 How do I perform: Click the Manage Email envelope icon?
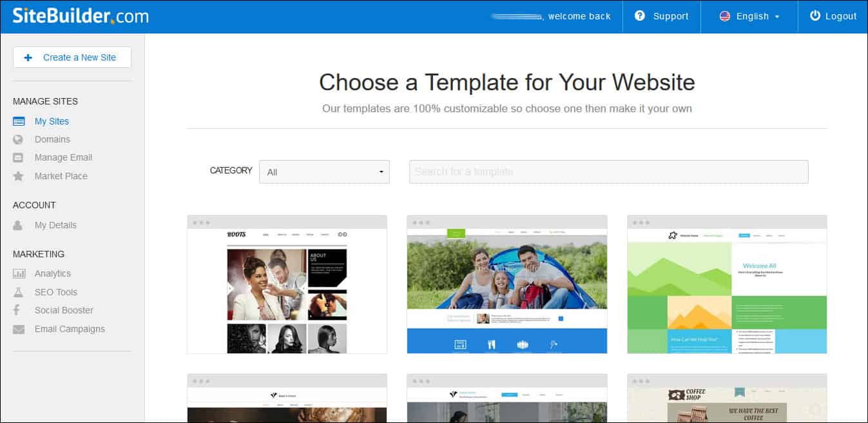[18, 157]
